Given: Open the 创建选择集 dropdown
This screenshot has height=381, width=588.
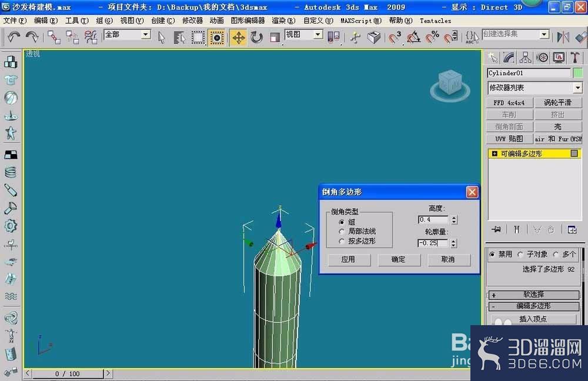Looking at the screenshot, I should [544, 35].
